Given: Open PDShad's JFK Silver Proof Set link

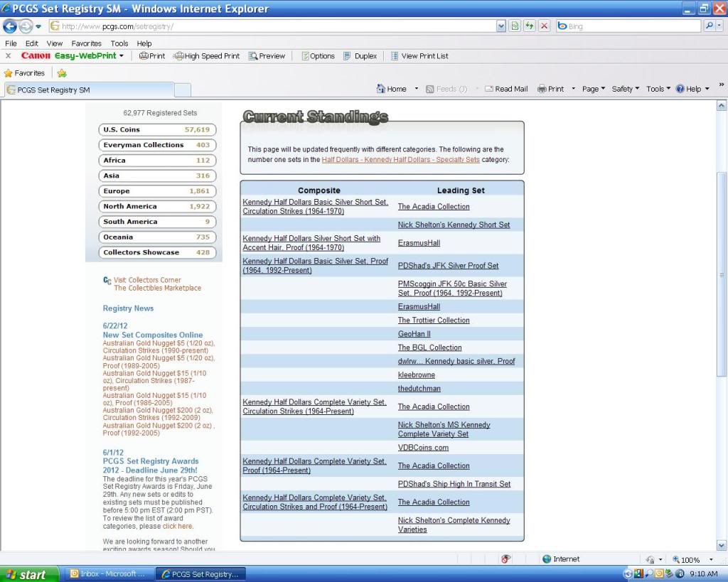Looking at the screenshot, I should coord(448,266).
